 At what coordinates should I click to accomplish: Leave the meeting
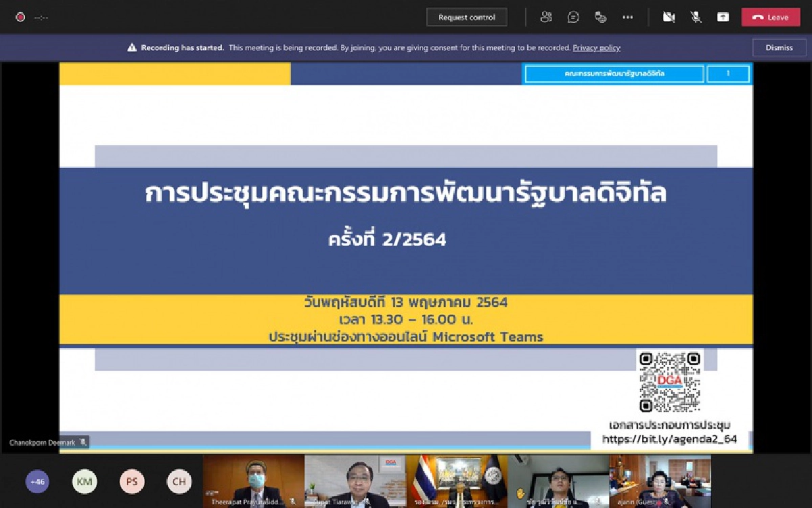771,18
